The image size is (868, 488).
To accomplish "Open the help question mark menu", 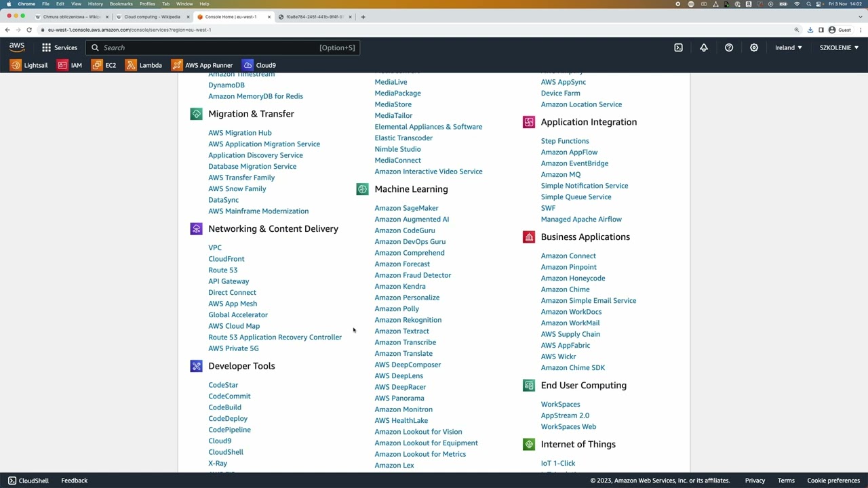I will point(729,47).
